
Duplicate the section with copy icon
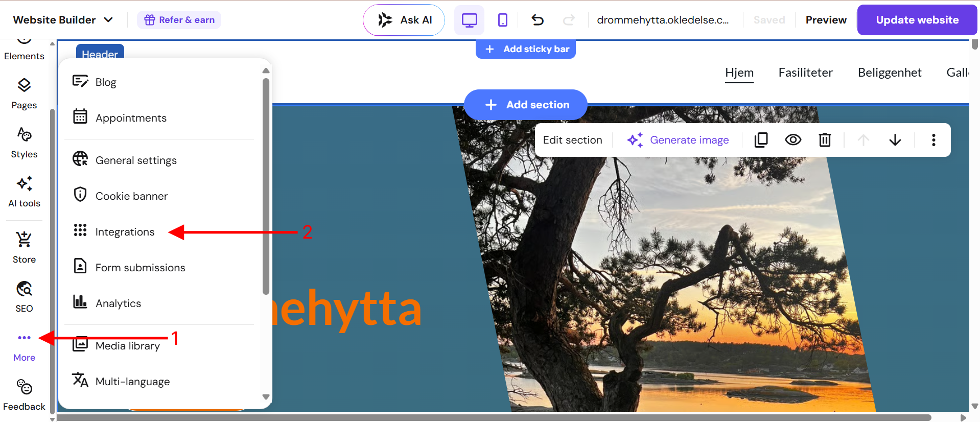pyautogui.click(x=761, y=140)
